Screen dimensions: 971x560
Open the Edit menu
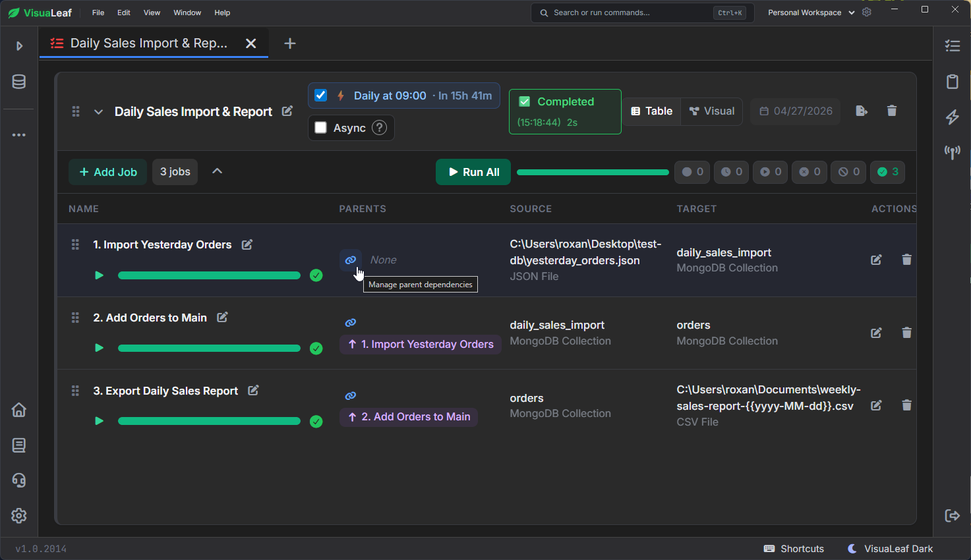(x=124, y=13)
